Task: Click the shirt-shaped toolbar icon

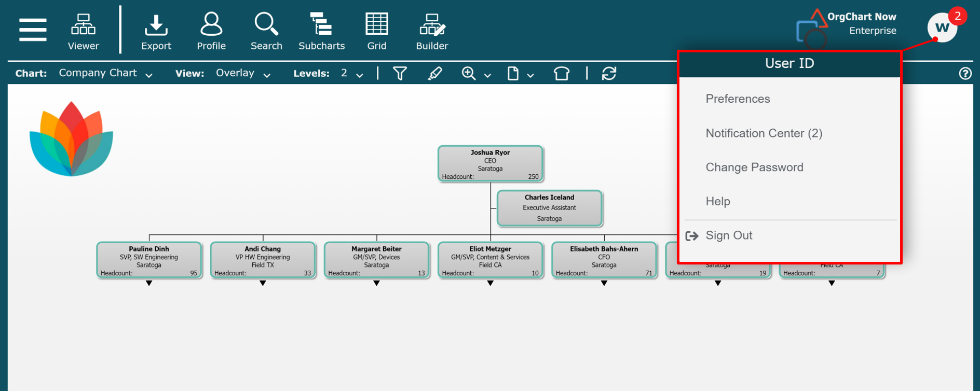Action: coord(561,74)
